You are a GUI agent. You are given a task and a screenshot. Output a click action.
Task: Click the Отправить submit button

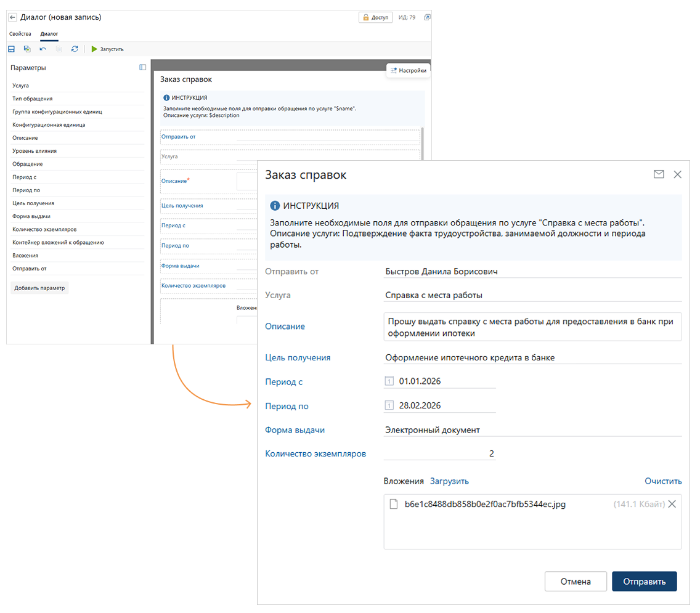[644, 582]
